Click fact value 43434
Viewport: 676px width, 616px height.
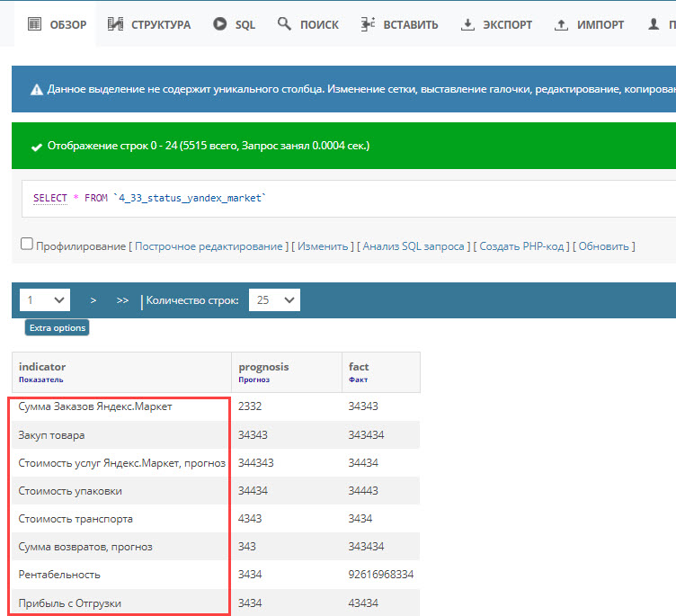[363, 603]
